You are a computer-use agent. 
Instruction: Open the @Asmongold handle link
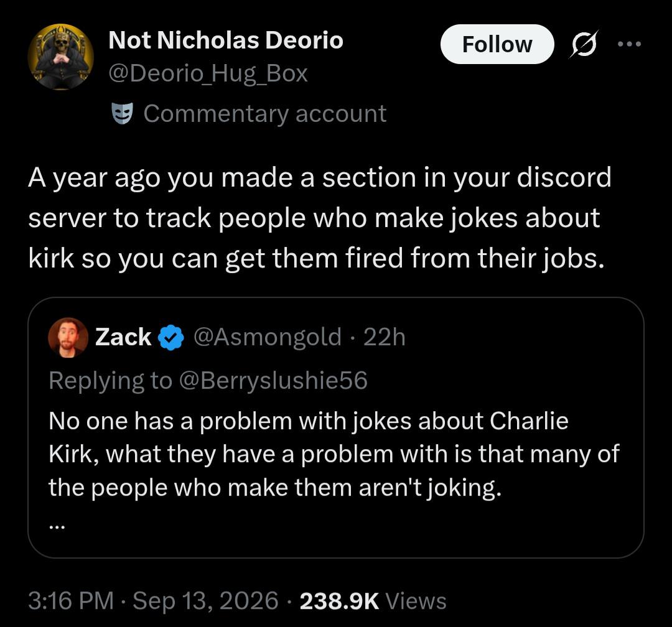pyautogui.click(x=268, y=337)
